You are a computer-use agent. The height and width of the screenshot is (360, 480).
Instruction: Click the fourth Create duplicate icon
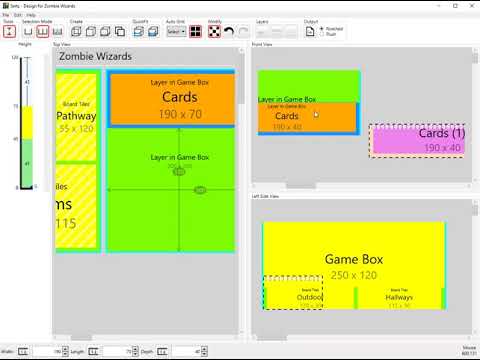120,32
